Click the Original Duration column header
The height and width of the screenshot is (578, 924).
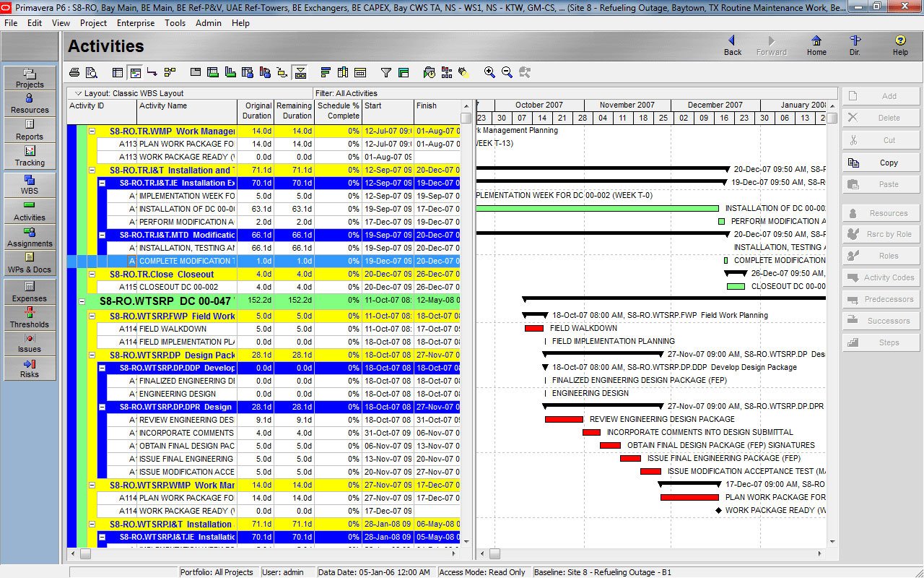coord(256,111)
